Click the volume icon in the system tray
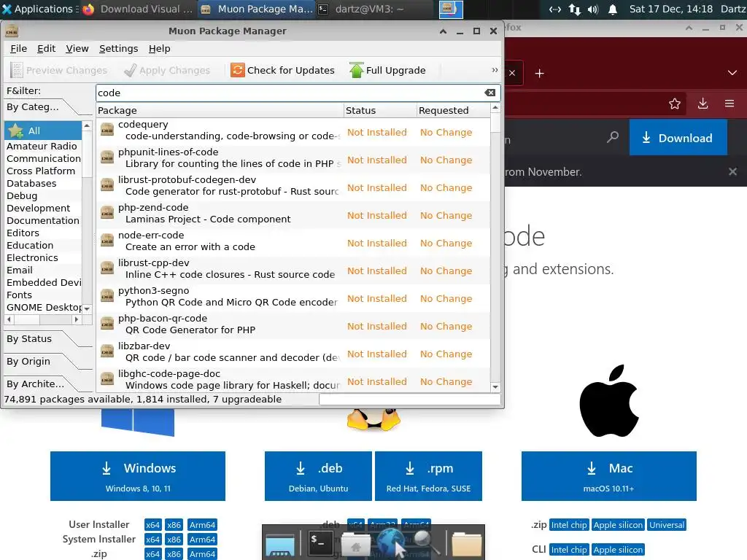Viewport: 747px width, 560px height. click(x=593, y=9)
